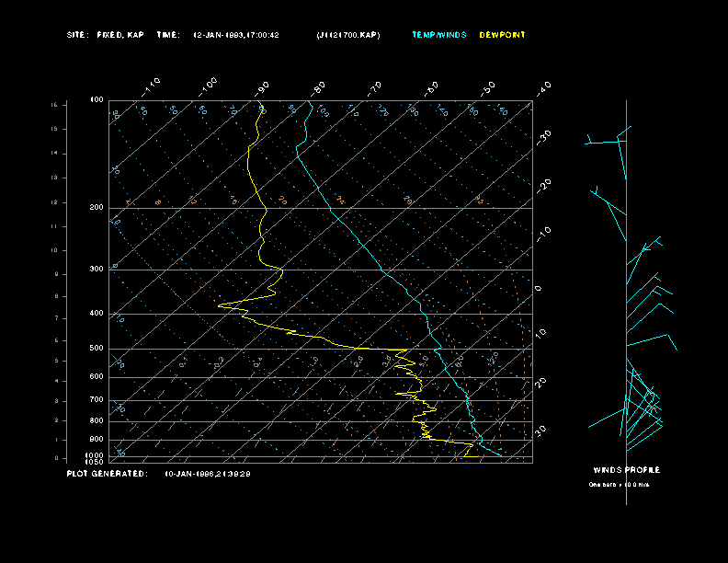Click the "8" tick on the height axis
This screenshot has width=728, height=563.
[x=57, y=296]
